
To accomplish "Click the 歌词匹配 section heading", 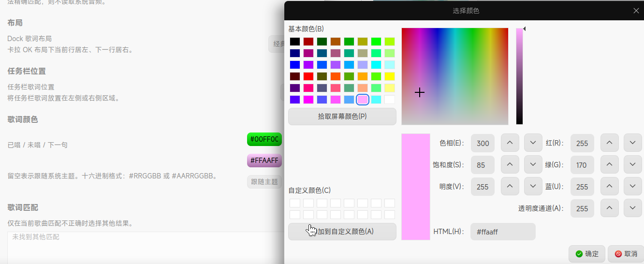I will (22, 207).
